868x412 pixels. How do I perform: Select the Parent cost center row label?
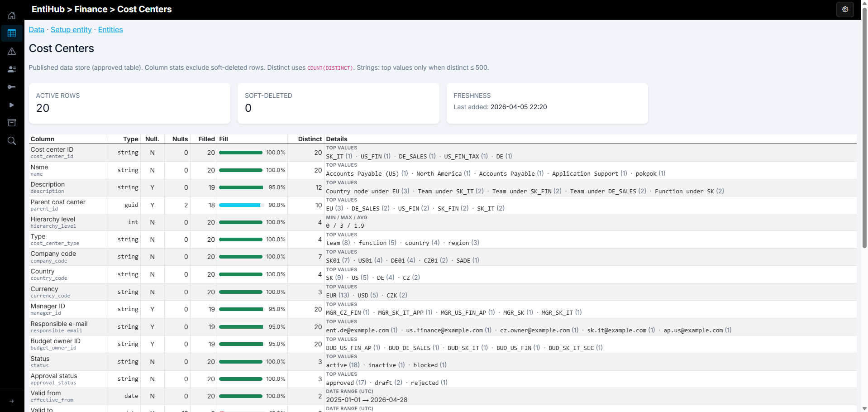(58, 202)
